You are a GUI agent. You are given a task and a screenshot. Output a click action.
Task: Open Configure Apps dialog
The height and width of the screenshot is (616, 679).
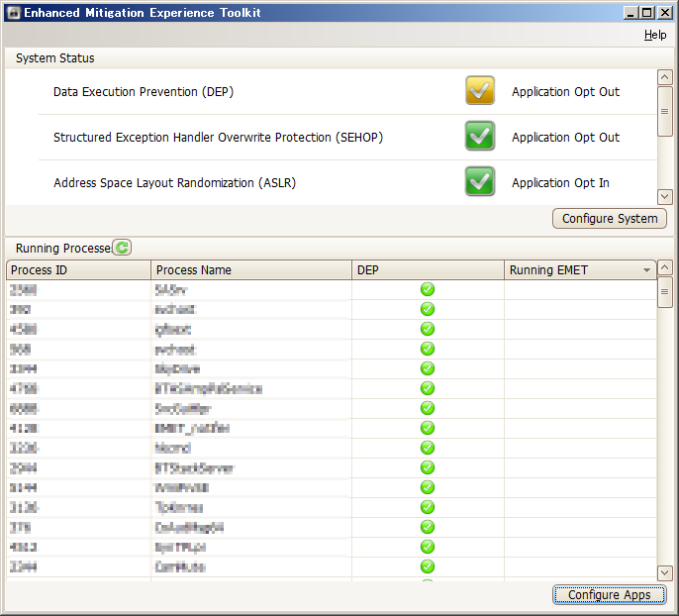(x=609, y=594)
